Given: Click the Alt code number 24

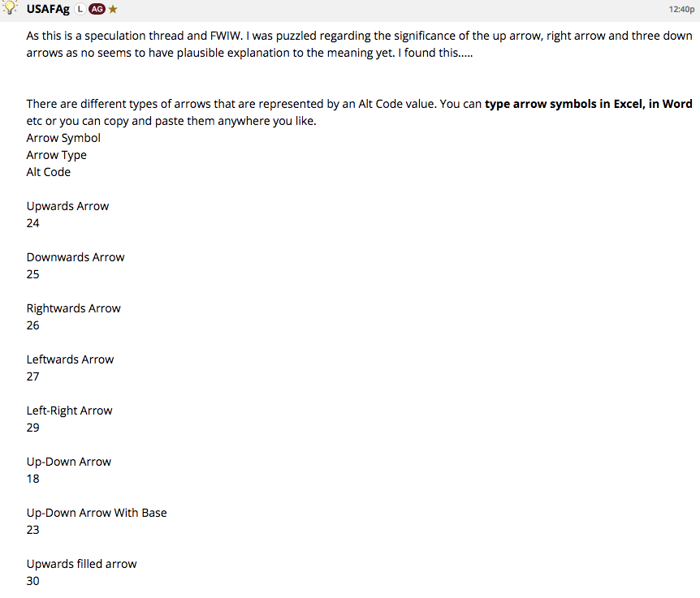Looking at the screenshot, I should click(32, 223).
